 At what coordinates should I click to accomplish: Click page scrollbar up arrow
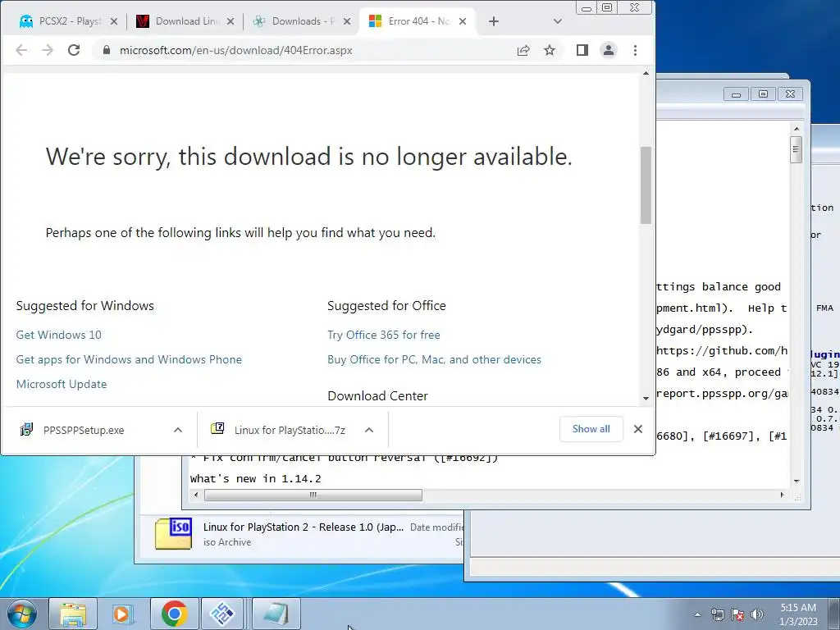(646, 73)
